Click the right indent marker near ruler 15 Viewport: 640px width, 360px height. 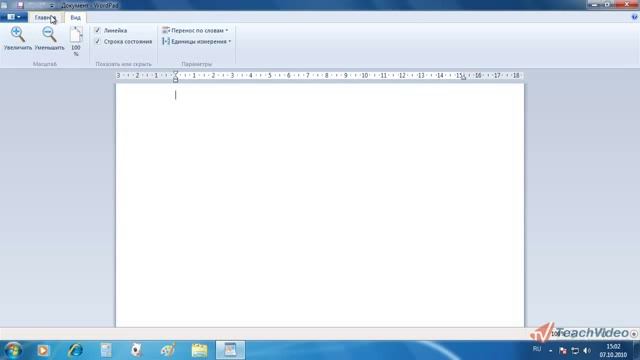coord(464,78)
